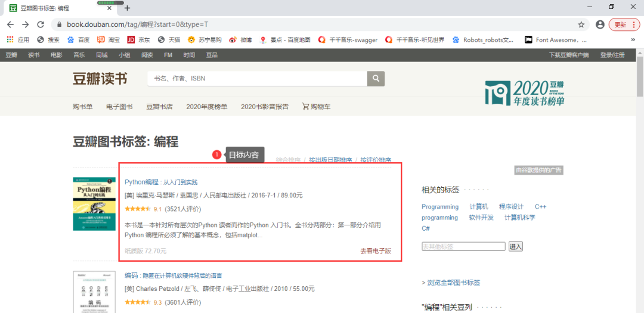Open the 京东 JD bookmark
Screen dimensions: 644x313
139,40
